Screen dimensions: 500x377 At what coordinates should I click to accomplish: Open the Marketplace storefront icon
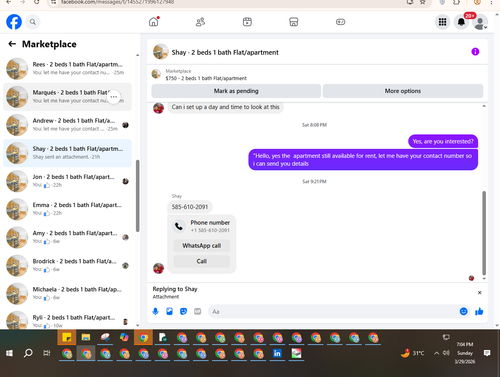coord(293,22)
